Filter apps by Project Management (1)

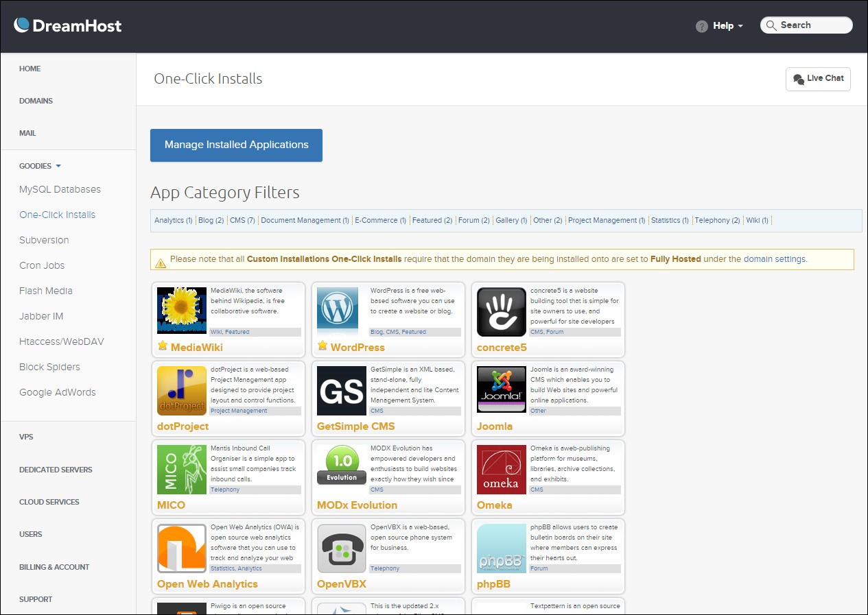(x=607, y=220)
